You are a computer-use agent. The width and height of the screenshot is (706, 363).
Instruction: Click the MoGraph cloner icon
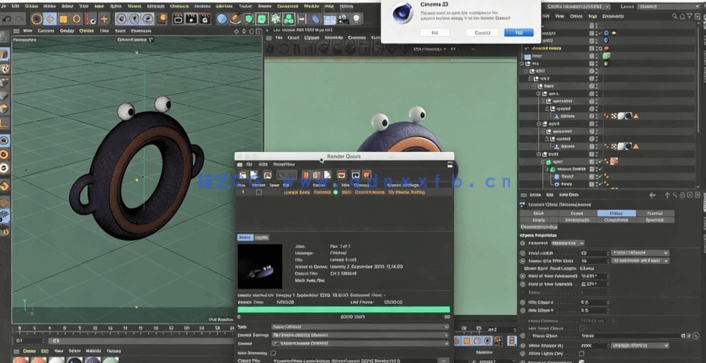tap(289, 19)
